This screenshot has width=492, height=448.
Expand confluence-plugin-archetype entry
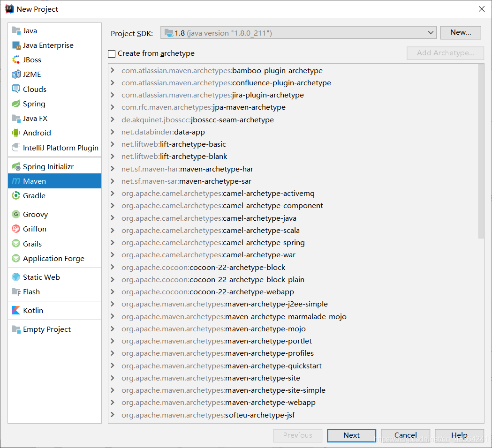tap(113, 83)
